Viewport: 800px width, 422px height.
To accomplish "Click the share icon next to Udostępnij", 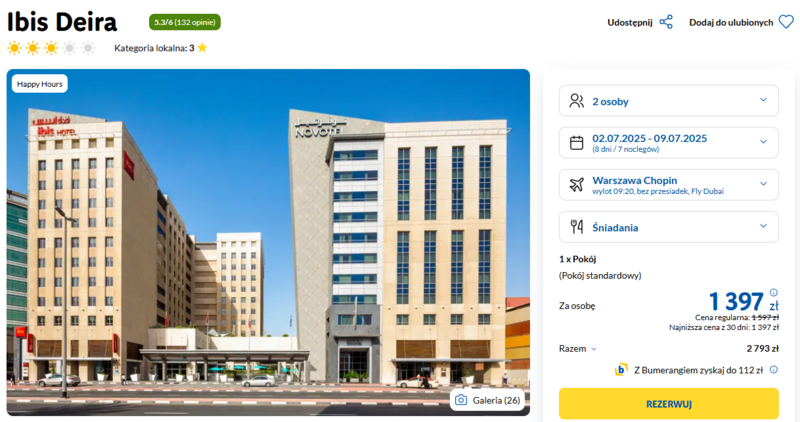I will click(x=666, y=22).
